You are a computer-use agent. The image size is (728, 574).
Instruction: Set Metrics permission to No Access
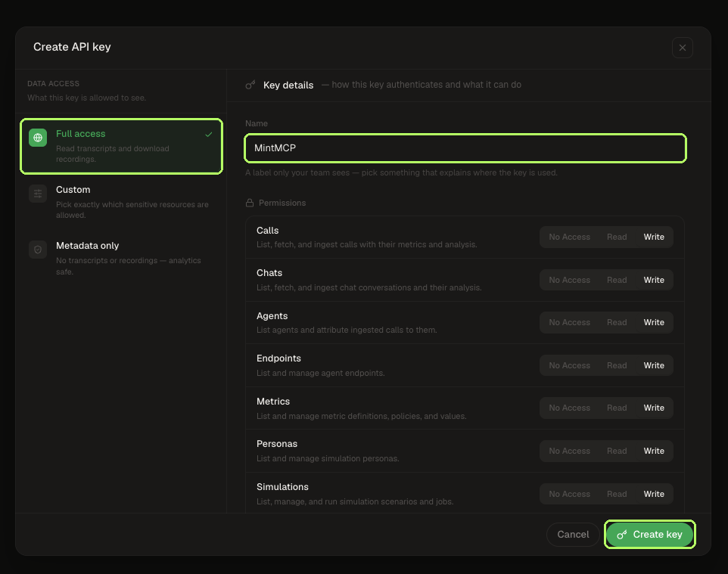pos(569,408)
